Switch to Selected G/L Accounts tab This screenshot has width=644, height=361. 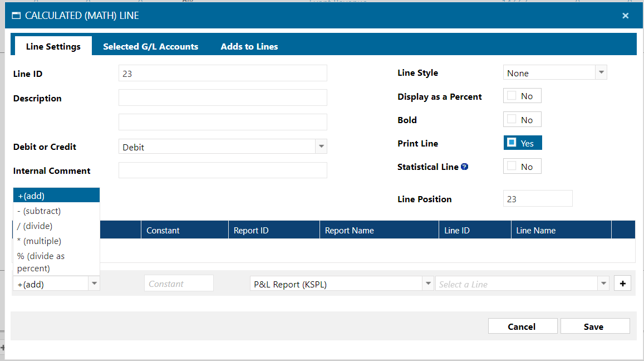150,47
